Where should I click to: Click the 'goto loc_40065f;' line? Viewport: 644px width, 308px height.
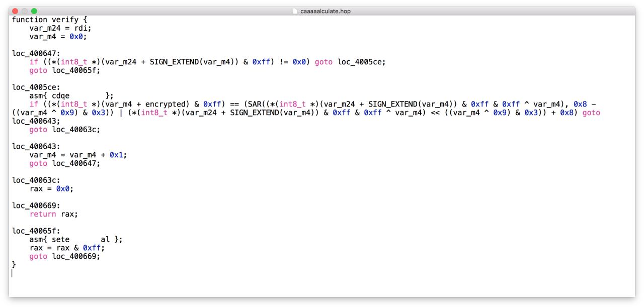65,70
